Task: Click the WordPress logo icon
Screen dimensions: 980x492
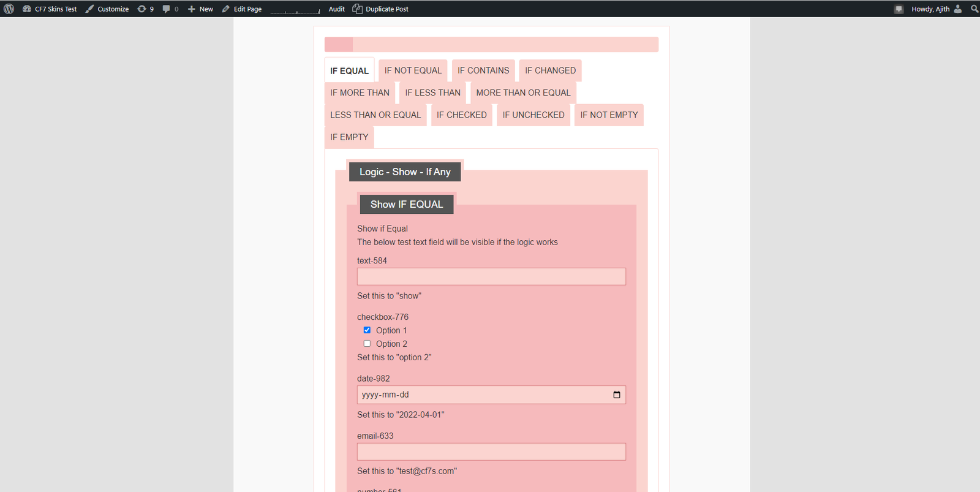Action: [9, 9]
